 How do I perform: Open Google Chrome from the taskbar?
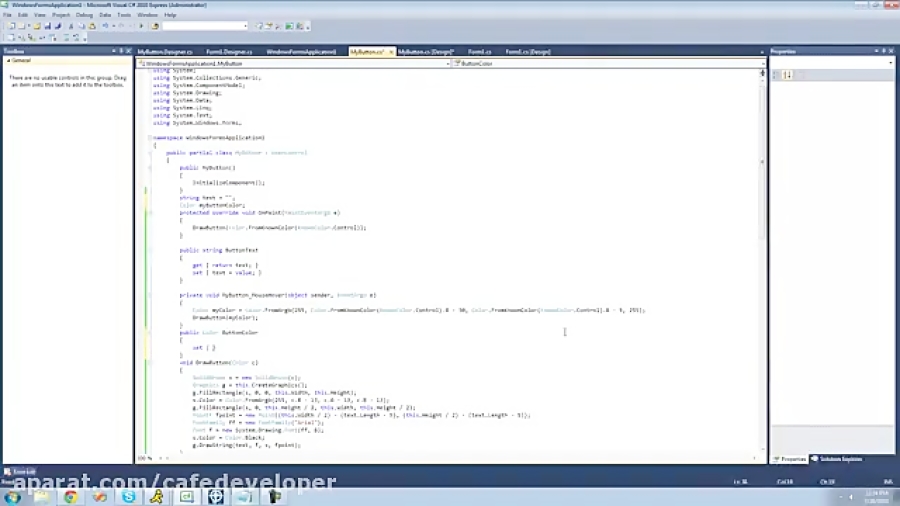coord(70,497)
